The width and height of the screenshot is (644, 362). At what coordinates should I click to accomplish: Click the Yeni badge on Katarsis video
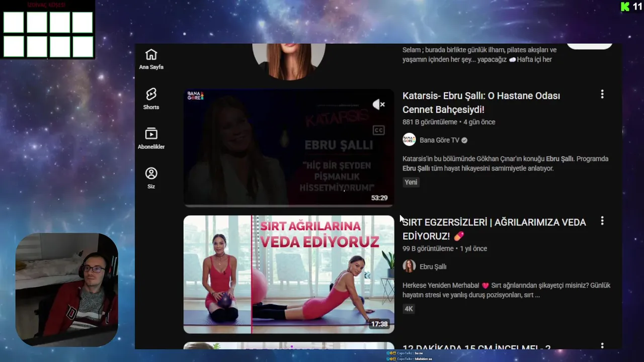[x=411, y=183]
